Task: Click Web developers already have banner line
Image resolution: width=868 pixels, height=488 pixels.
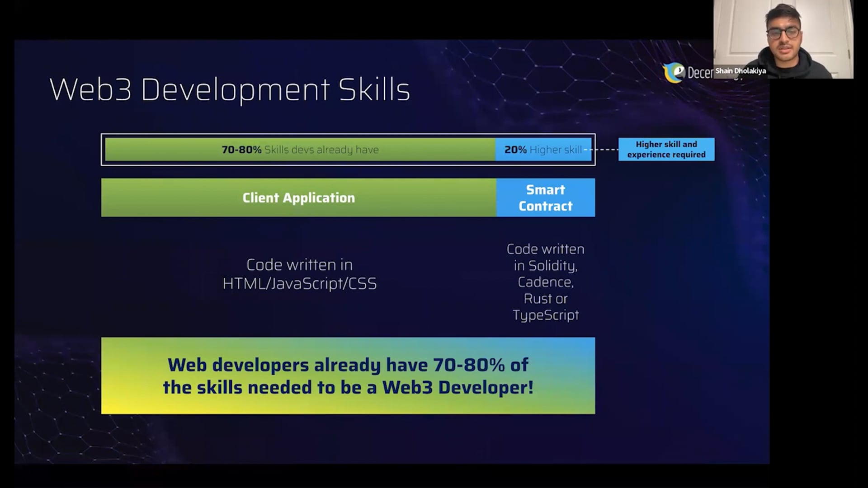Action: [x=347, y=365]
